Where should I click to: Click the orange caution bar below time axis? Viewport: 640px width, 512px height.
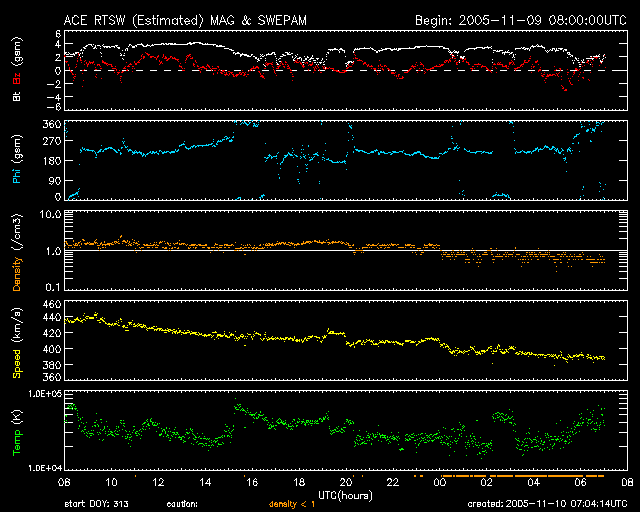coord(518,474)
